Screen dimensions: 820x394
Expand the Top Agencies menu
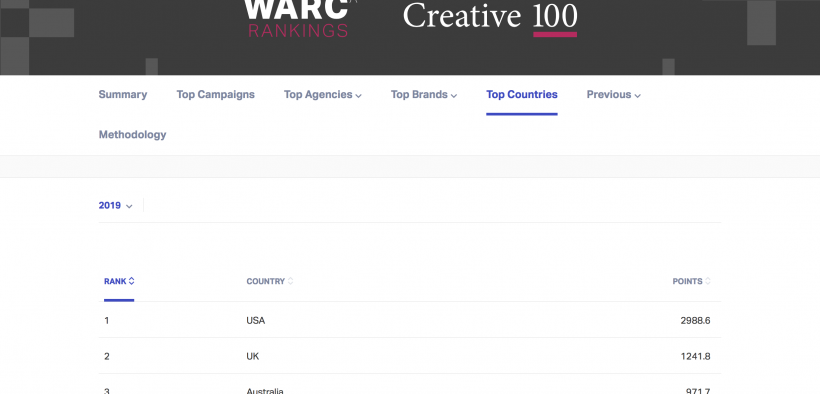(323, 95)
